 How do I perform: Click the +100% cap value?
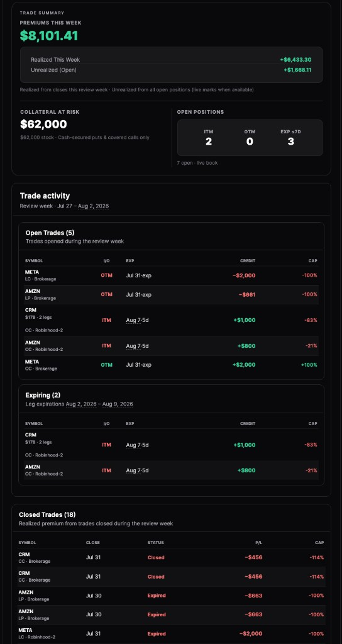309,365
